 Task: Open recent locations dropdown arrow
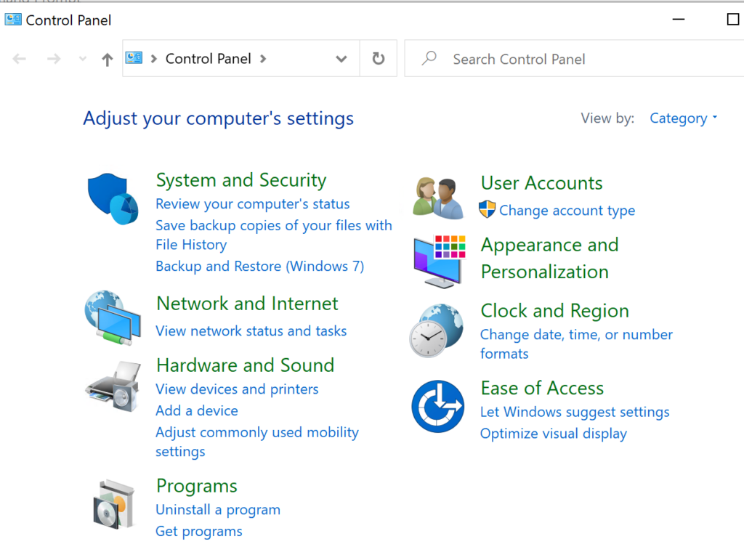tap(83, 59)
